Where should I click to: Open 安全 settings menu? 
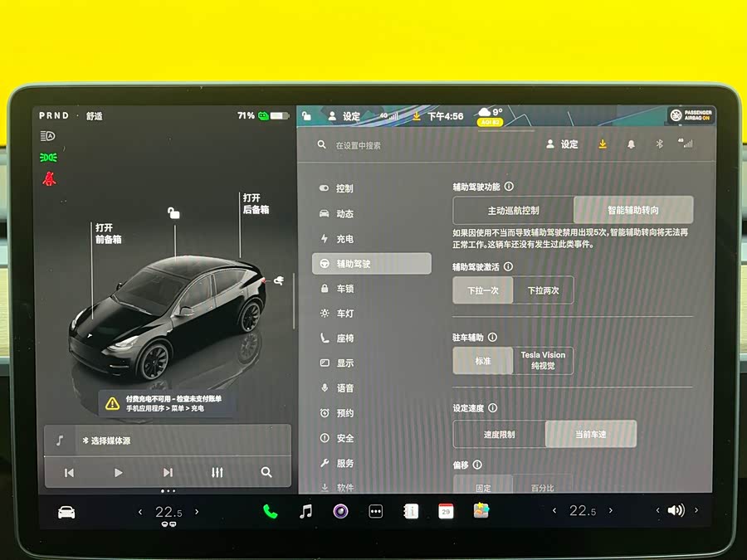372,438
